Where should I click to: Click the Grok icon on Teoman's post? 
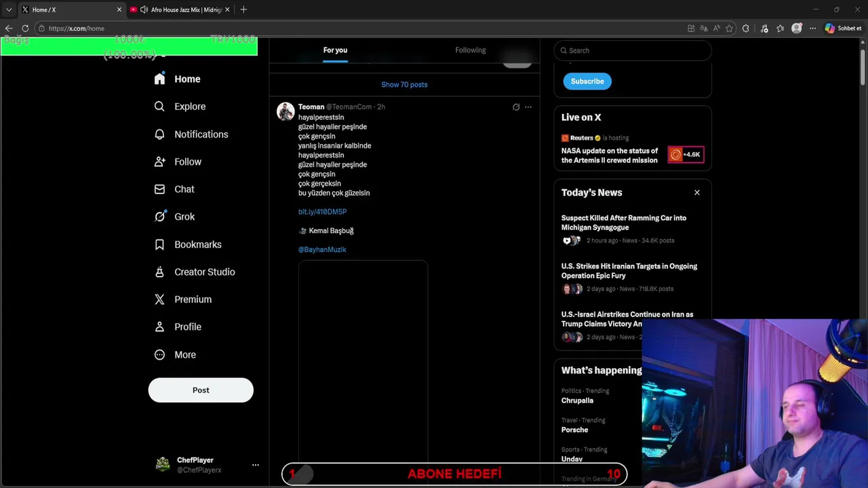[516, 107]
